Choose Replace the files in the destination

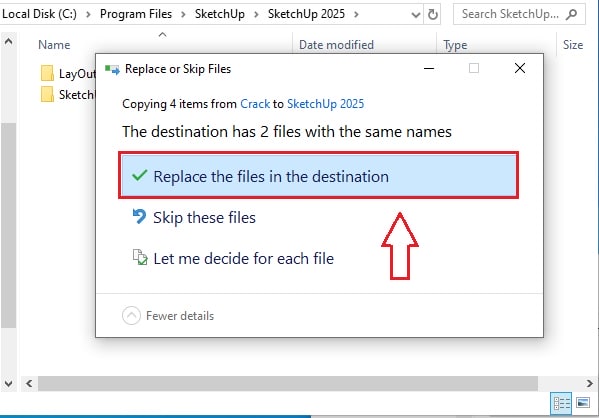pyautogui.click(x=318, y=175)
